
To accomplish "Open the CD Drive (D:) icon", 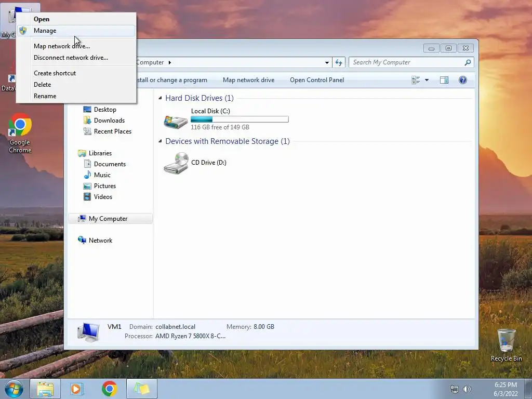I will click(x=176, y=163).
